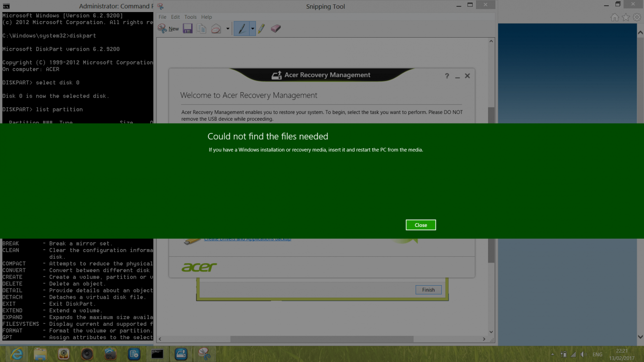Open the clock showing 22:21

[x=622, y=354]
